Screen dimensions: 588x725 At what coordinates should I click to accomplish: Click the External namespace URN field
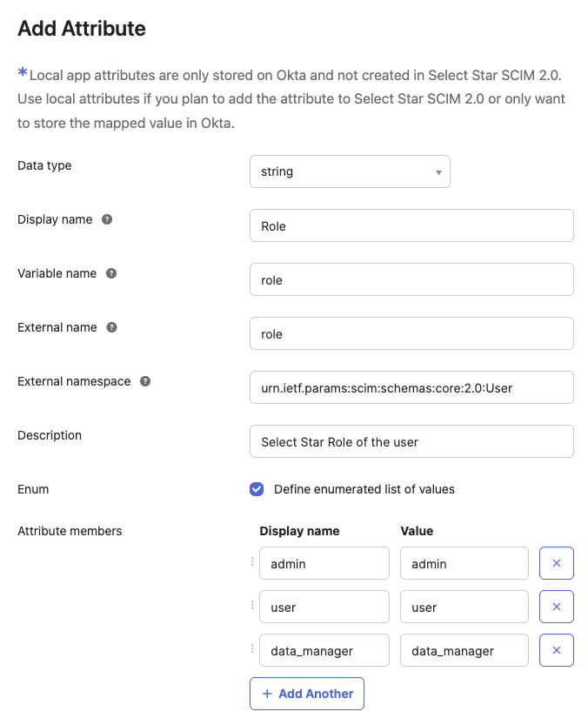(411, 387)
